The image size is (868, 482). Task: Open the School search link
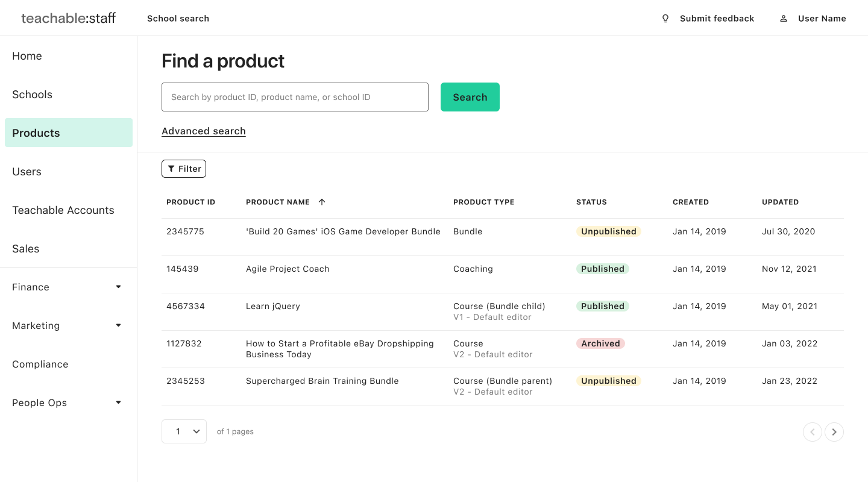[178, 19]
